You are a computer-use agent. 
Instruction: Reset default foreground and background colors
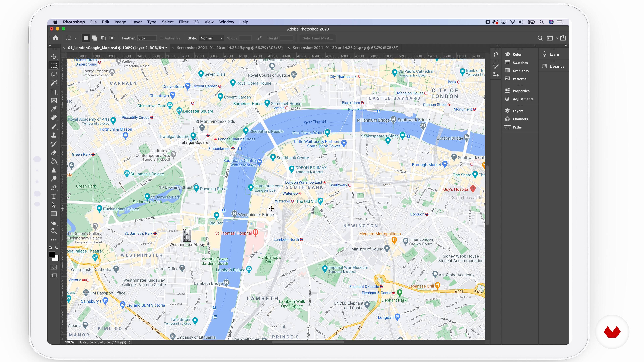pos(51,248)
